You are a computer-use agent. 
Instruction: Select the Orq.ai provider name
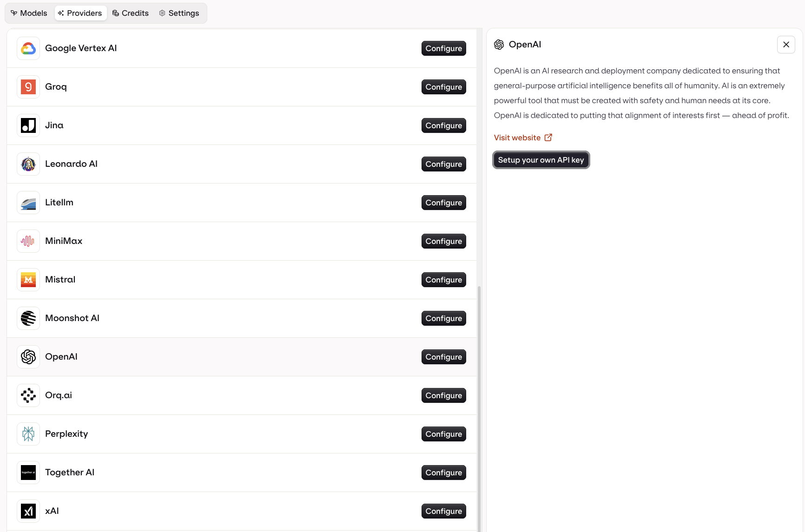(x=59, y=395)
